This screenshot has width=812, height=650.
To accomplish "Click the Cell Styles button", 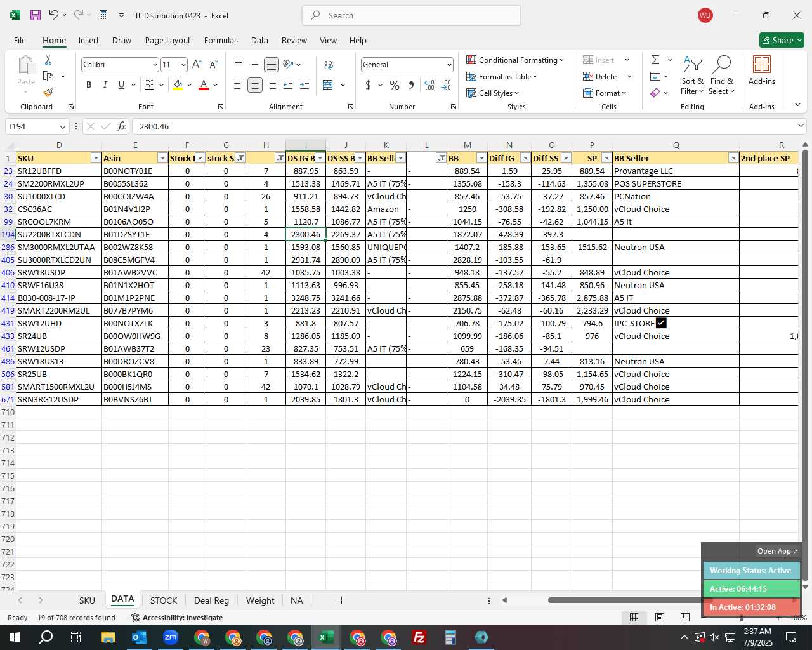I will click(492, 93).
